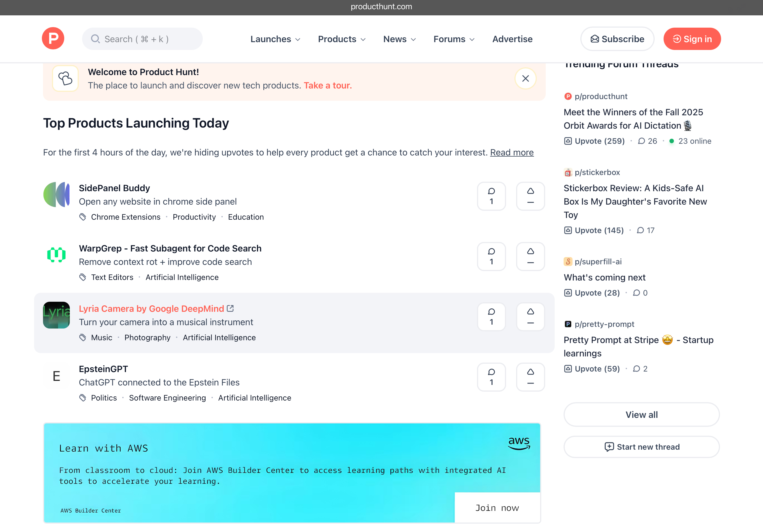
Task: Upvote the Orbit Awards thread (259)
Action: [594, 141]
